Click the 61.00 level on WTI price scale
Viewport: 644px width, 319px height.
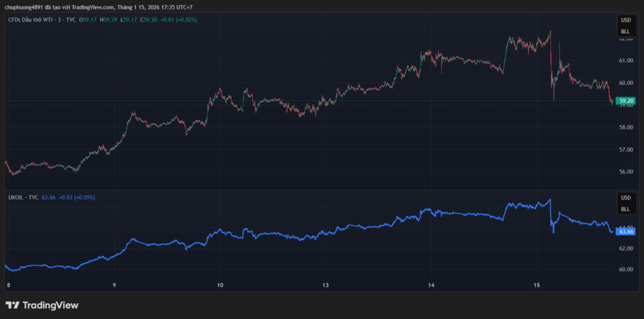pos(625,61)
